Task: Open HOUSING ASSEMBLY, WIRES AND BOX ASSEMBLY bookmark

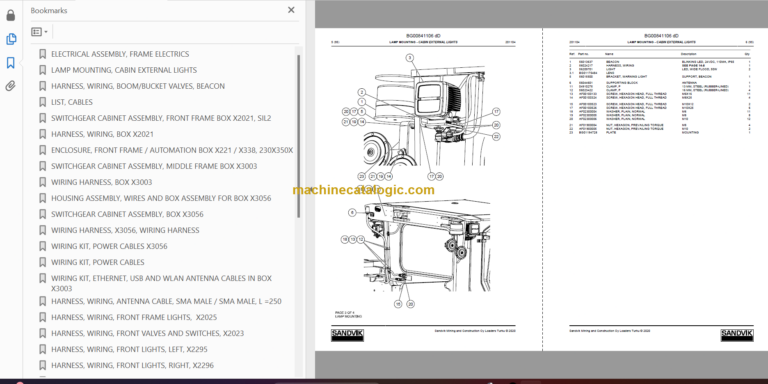Action: (x=161, y=198)
